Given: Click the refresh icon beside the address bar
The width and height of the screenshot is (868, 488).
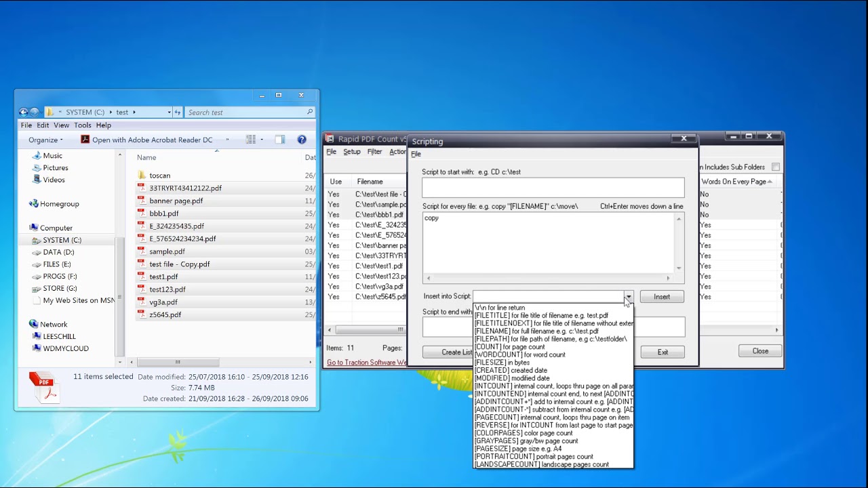Looking at the screenshot, I should (x=178, y=112).
